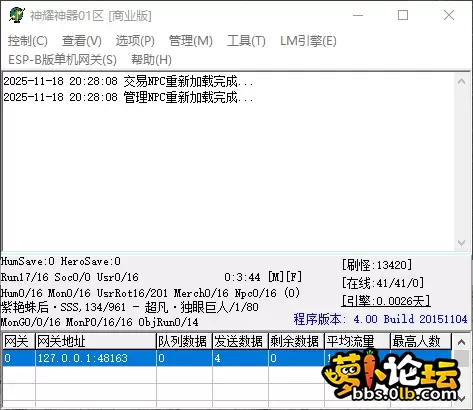Click the gateway row's 网关 cell showing 0
Image resolution: width=473 pixels, height=410 pixels.
point(19,358)
